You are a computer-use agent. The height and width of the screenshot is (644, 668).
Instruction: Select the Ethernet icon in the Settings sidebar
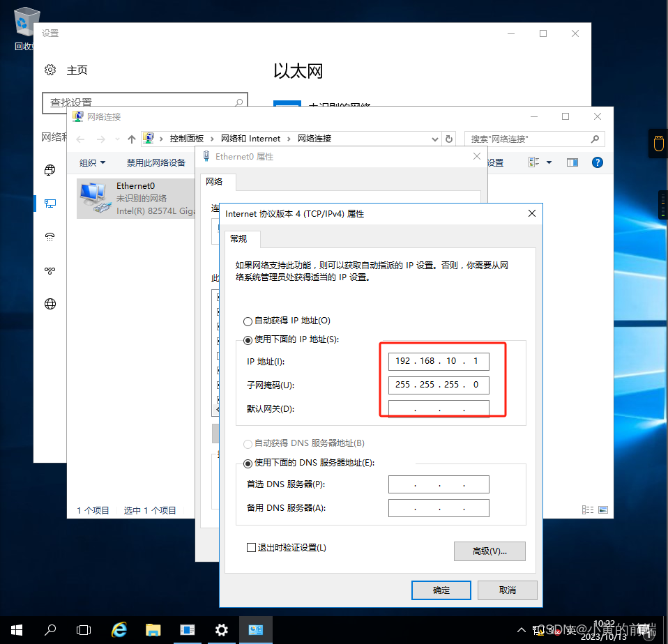pyautogui.click(x=50, y=203)
